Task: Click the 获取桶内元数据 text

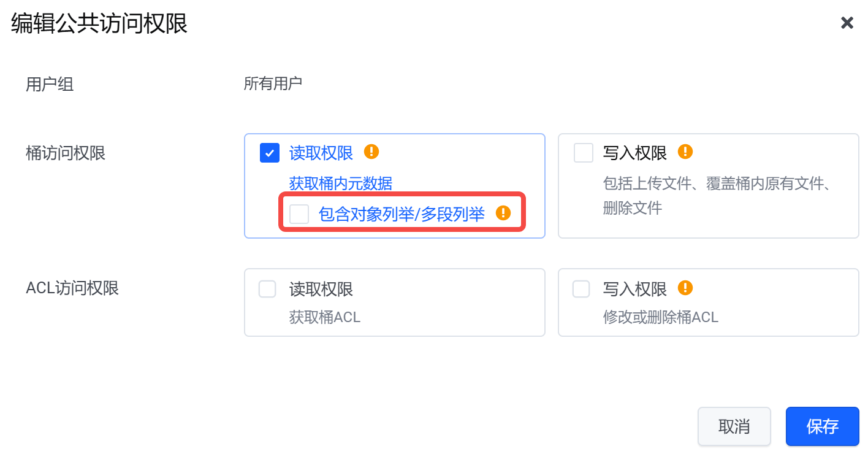Action: tap(341, 183)
